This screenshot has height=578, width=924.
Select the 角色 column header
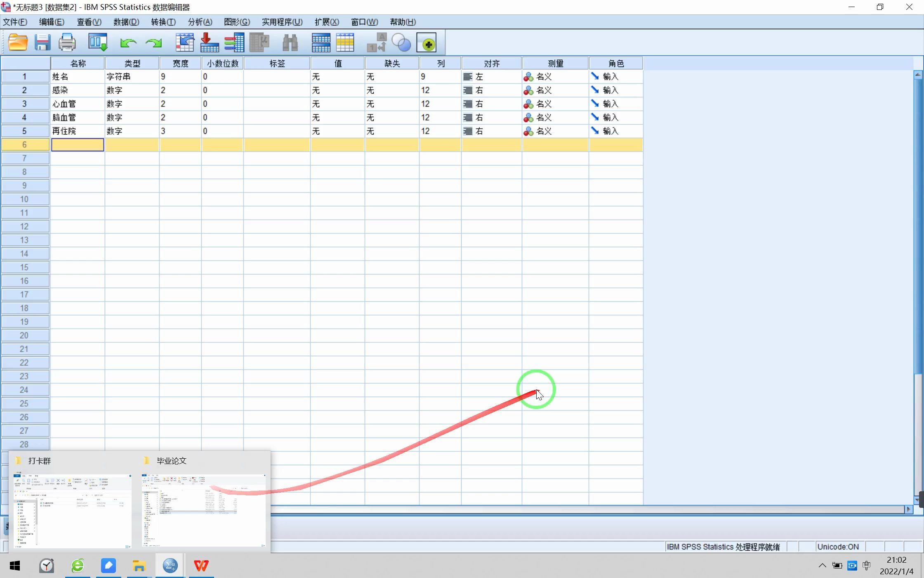coord(616,63)
